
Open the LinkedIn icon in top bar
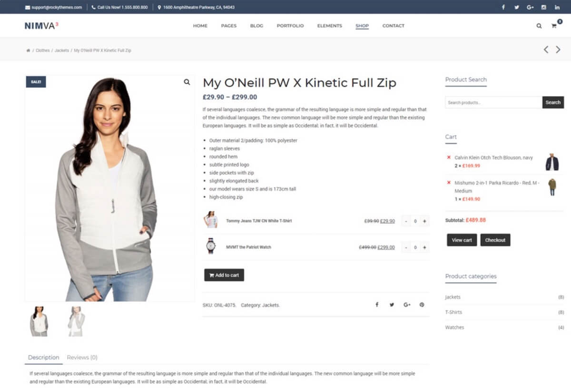[x=557, y=7]
